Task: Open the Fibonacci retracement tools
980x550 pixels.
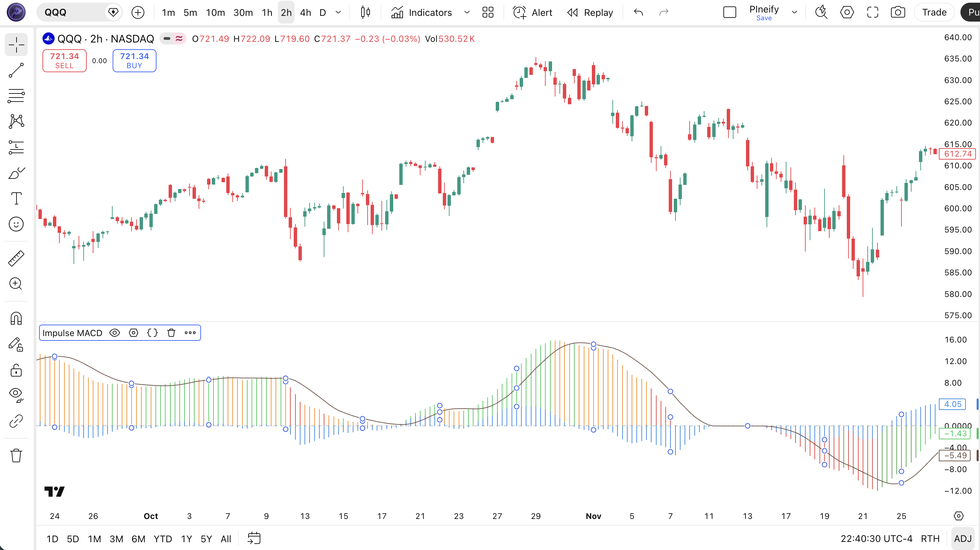Action: (17, 96)
